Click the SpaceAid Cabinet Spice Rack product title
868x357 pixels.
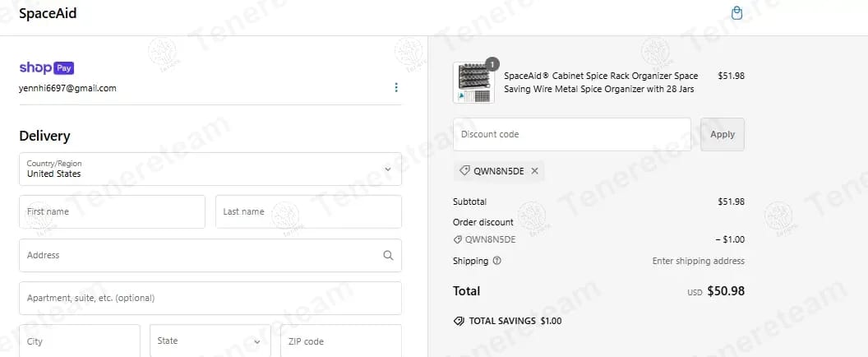pos(601,82)
